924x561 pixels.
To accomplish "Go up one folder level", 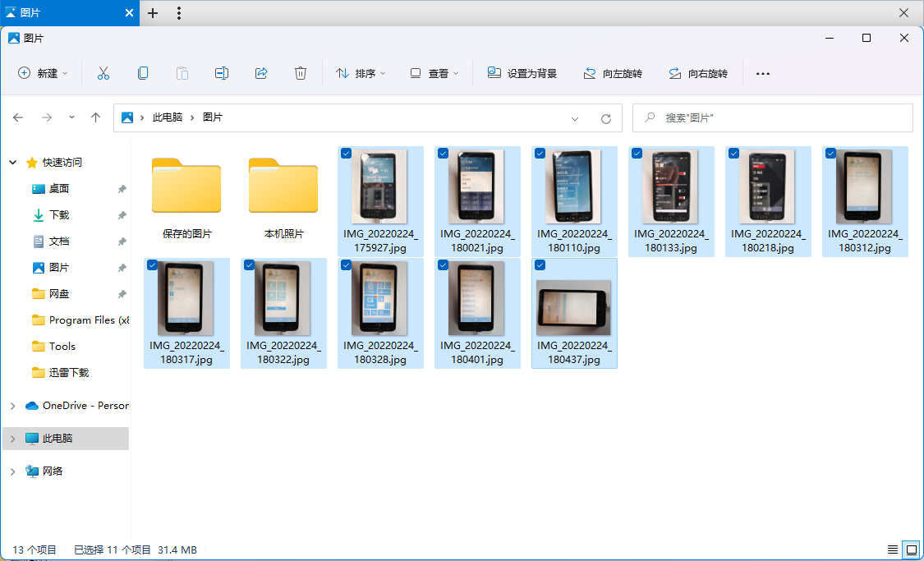I will [95, 117].
